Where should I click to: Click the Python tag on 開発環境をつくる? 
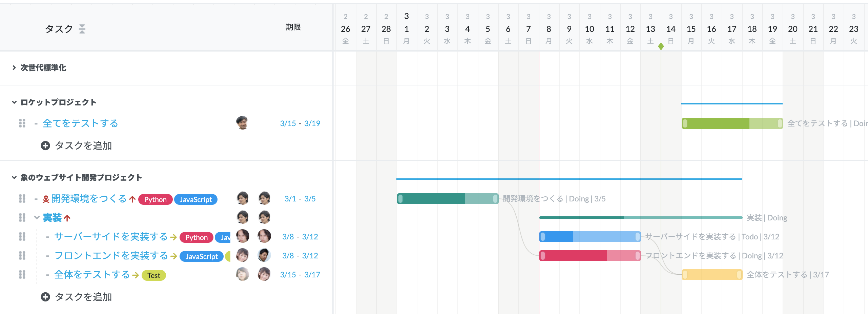(156, 199)
